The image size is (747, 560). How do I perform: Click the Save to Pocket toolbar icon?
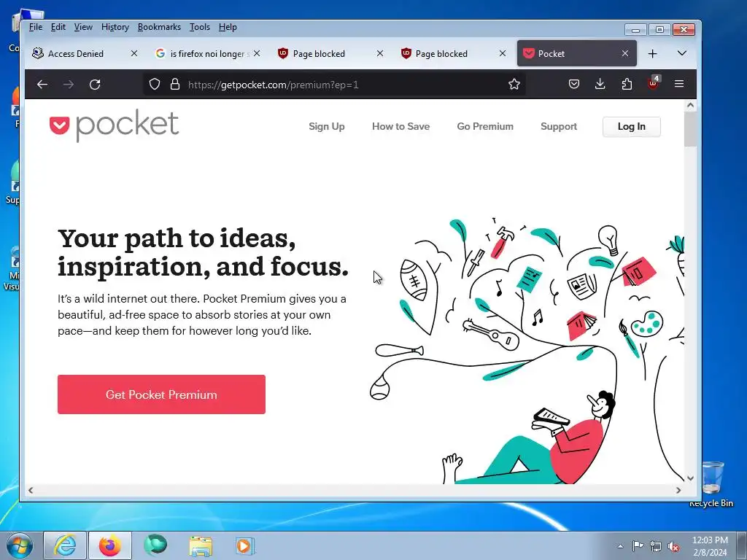coord(574,85)
